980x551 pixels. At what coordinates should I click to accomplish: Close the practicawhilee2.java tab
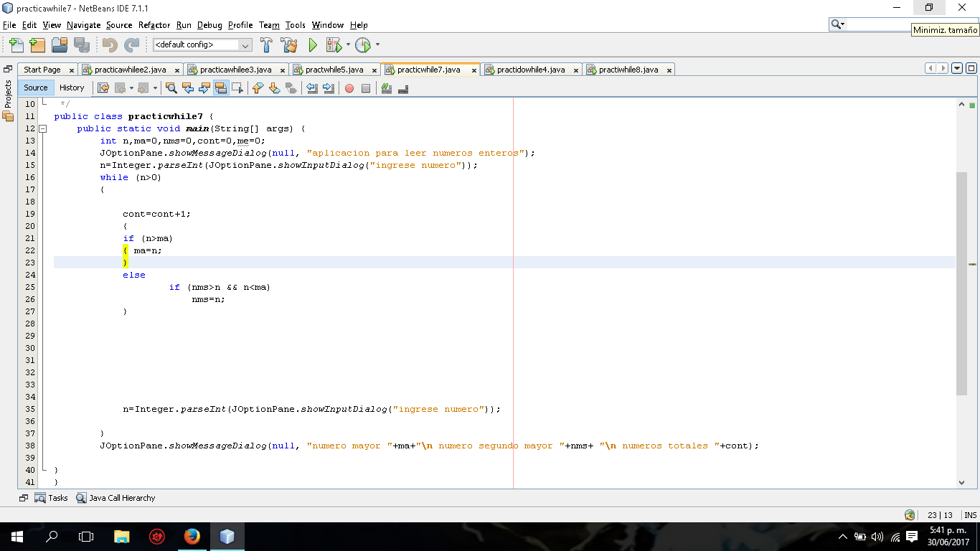pyautogui.click(x=176, y=70)
